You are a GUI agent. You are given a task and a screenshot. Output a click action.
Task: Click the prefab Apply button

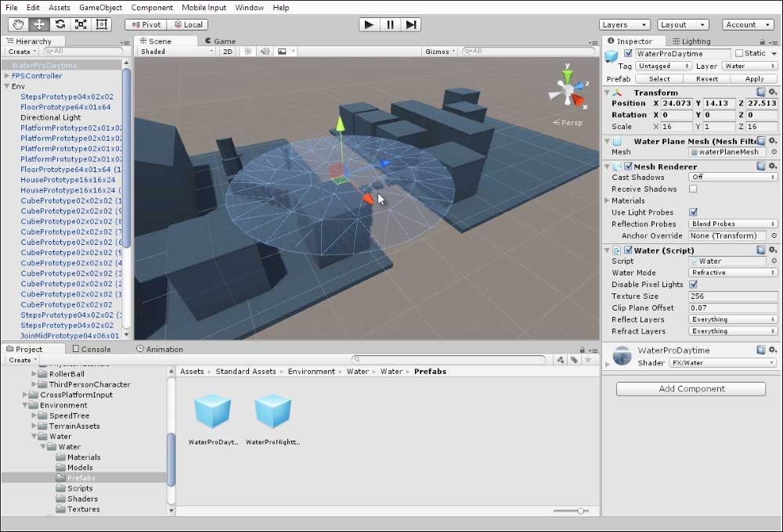coord(754,78)
